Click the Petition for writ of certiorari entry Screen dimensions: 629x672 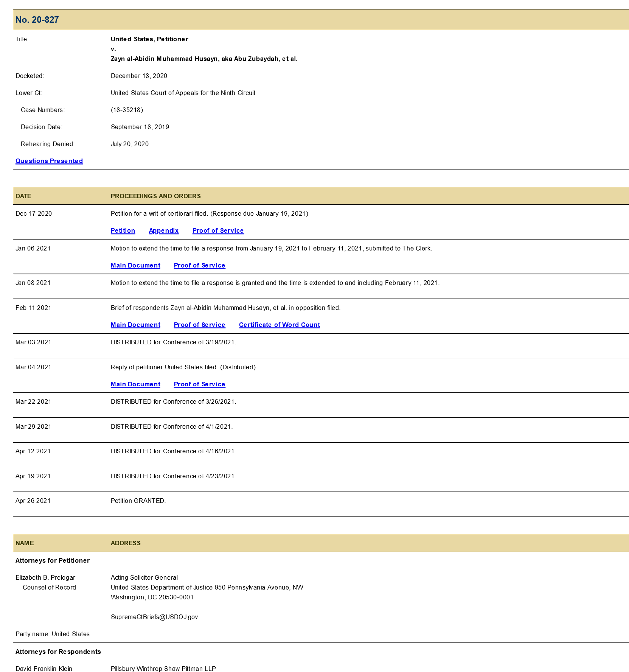210,213
